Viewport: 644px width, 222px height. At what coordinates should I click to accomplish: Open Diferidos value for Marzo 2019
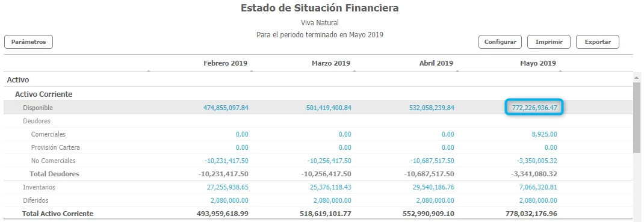click(332, 200)
